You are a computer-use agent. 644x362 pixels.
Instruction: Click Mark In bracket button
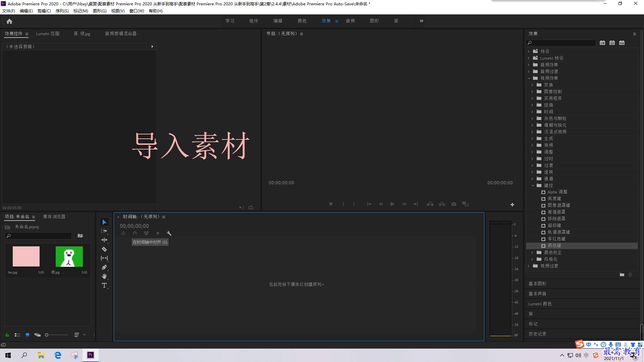pyautogui.click(x=343, y=204)
